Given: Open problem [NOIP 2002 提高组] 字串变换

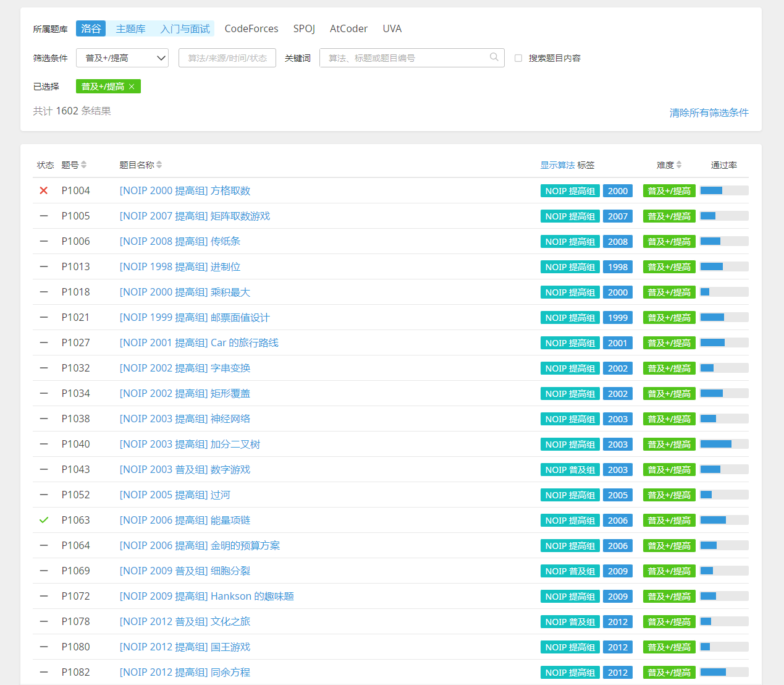Looking at the screenshot, I should (x=185, y=368).
